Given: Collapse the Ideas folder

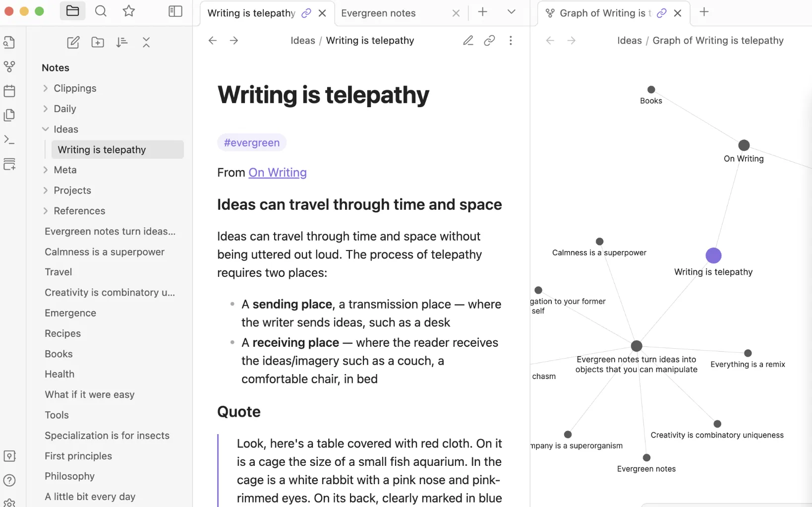Looking at the screenshot, I should coord(46,129).
